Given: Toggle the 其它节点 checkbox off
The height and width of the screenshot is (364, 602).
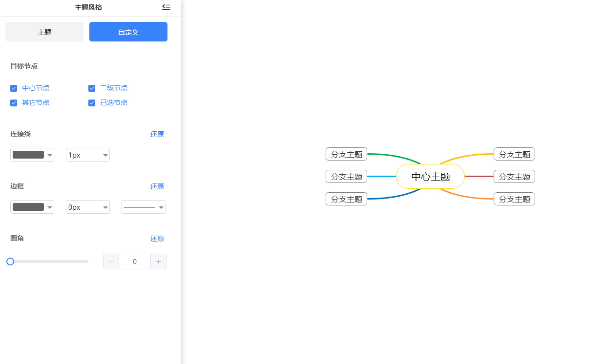Looking at the screenshot, I should click(14, 103).
